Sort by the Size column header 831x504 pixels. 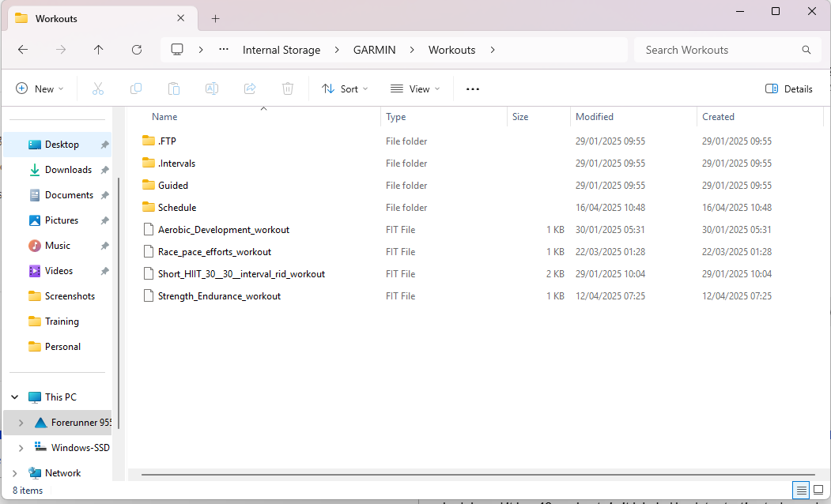tap(539, 116)
